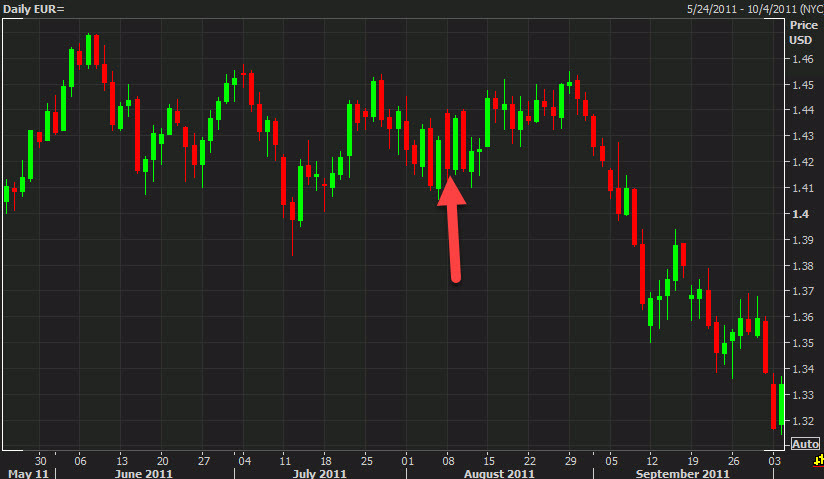
Task: Click the 13 date tick label
Action: (x=122, y=461)
